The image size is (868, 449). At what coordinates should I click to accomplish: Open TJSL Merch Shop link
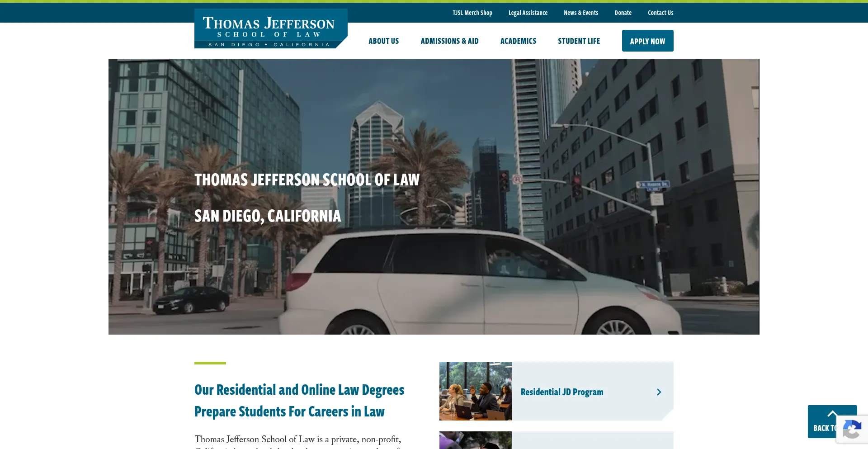[x=472, y=13]
